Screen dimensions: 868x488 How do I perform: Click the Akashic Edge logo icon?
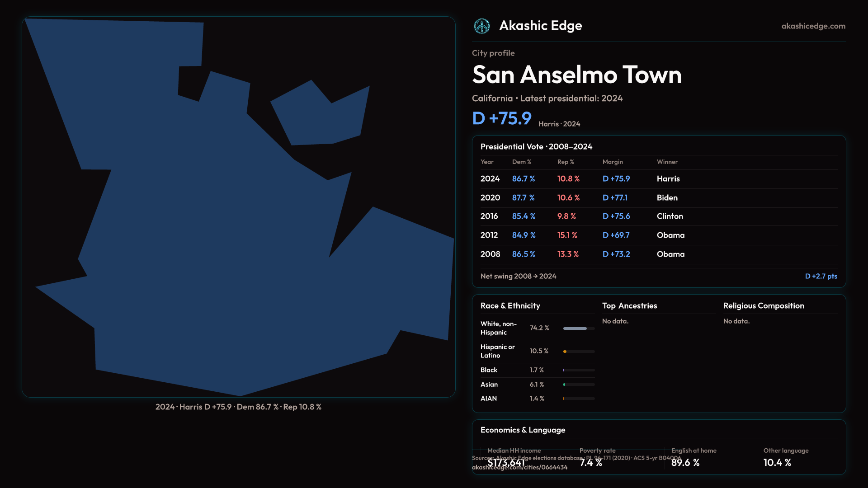coord(482,26)
